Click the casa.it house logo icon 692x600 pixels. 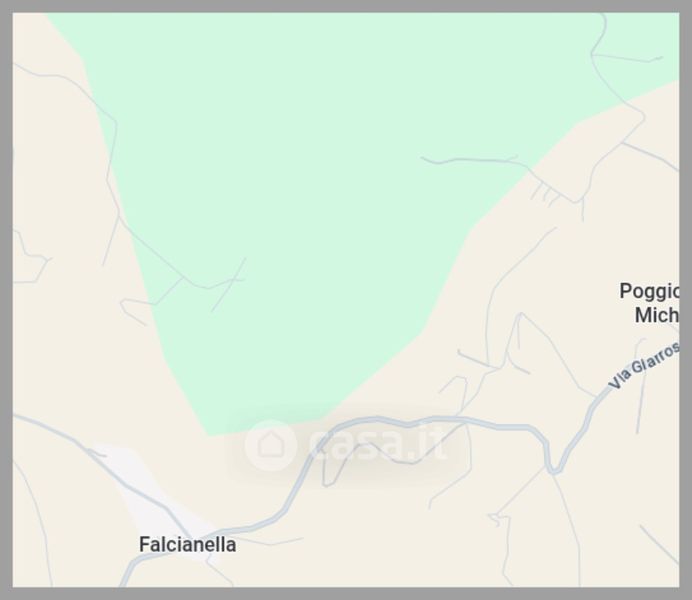coord(271,444)
